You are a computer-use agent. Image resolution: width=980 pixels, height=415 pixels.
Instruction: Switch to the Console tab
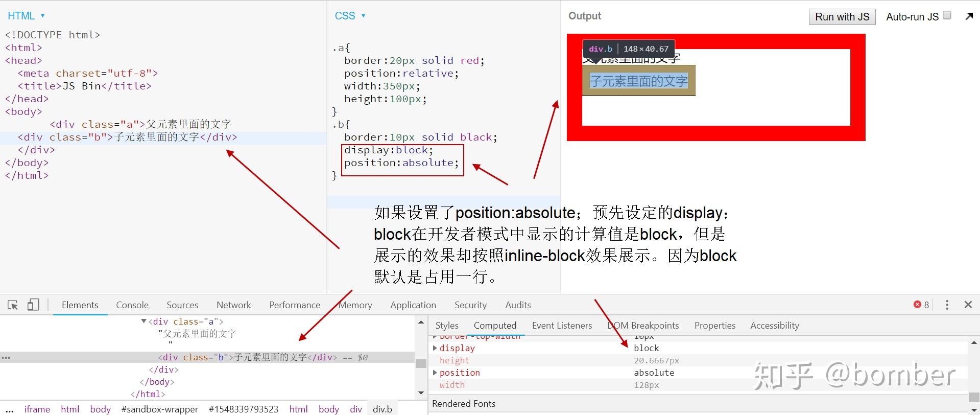(132, 305)
